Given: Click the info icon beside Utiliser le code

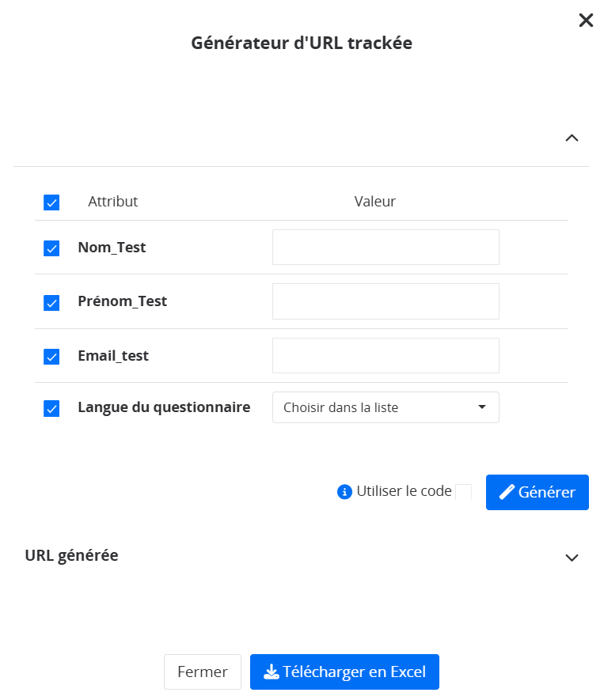Looking at the screenshot, I should pyautogui.click(x=344, y=492).
